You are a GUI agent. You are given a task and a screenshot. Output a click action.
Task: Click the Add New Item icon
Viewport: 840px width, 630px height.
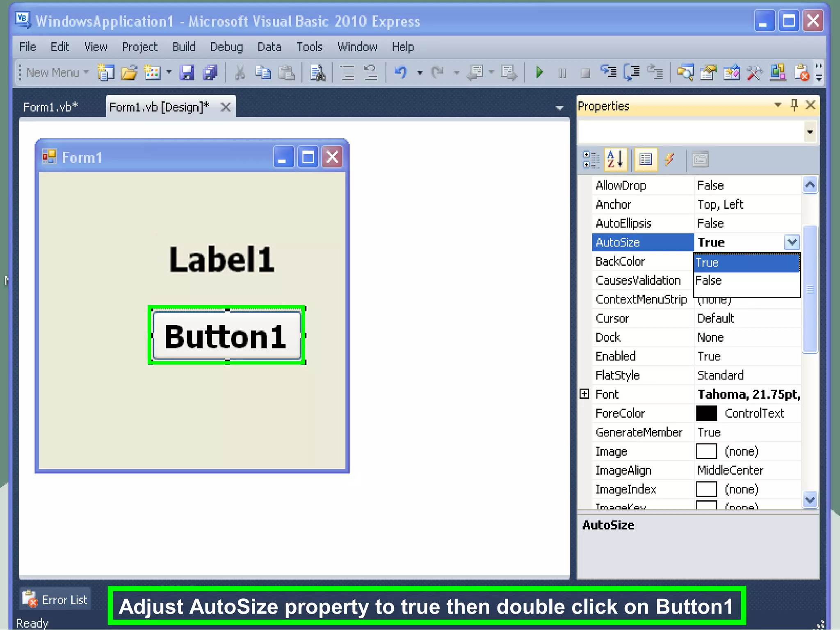click(x=152, y=73)
